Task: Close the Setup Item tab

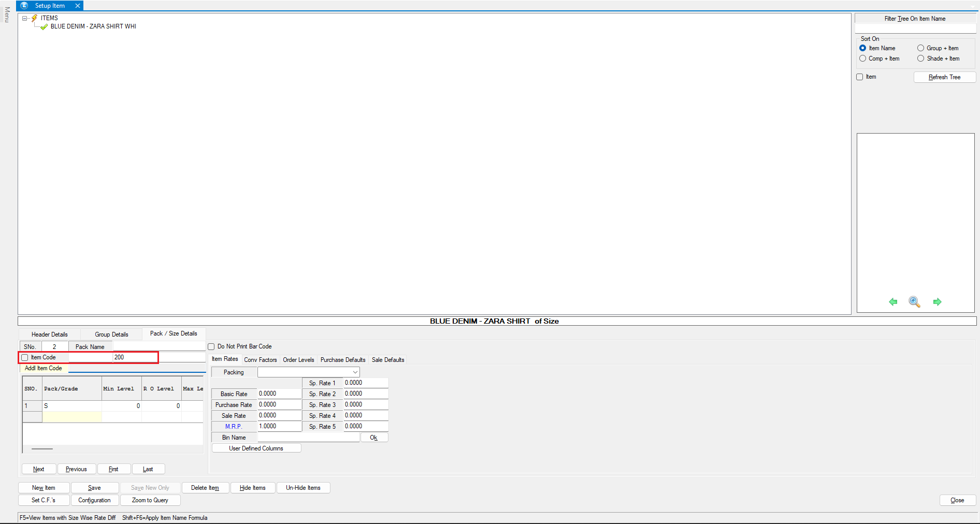Action: [78, 6]
